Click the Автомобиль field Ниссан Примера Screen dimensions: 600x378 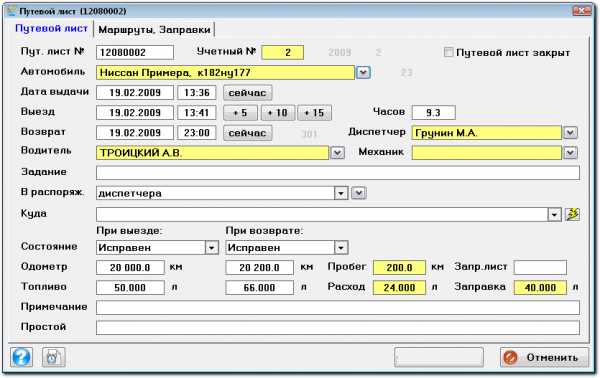(225, 72)
